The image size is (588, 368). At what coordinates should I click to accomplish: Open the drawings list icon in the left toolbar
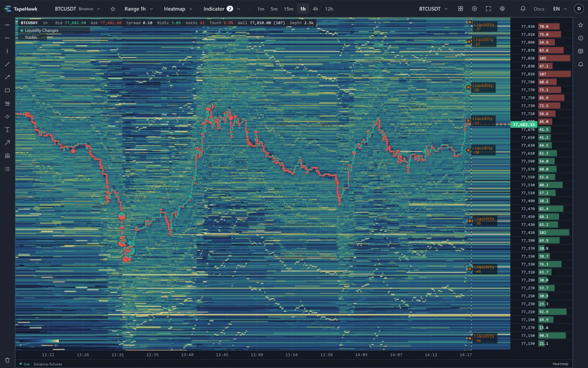click(7, 169)
